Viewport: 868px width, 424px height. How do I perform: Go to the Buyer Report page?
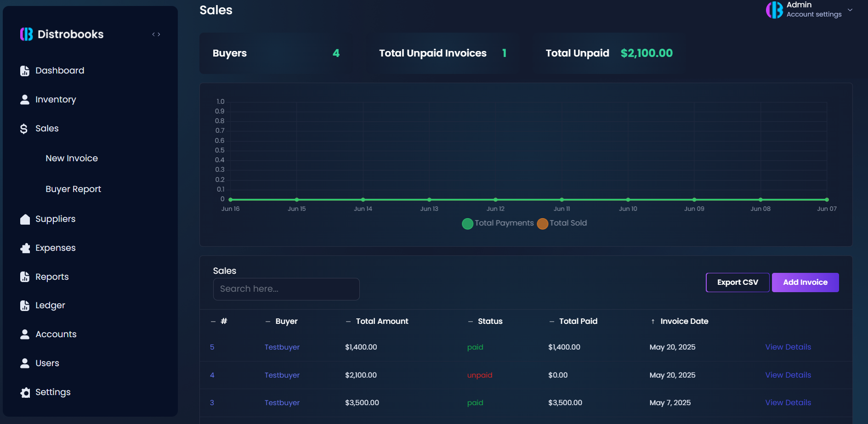point(73,189)
